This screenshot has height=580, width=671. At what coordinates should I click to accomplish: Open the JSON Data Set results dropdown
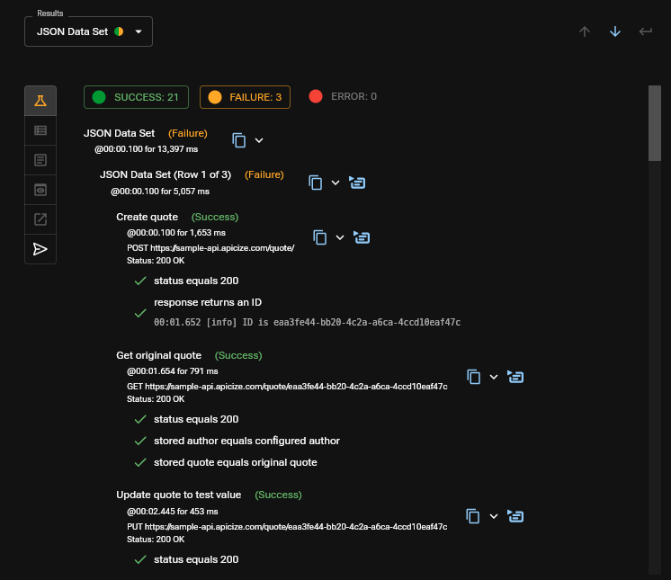click(x=89, y=32)
